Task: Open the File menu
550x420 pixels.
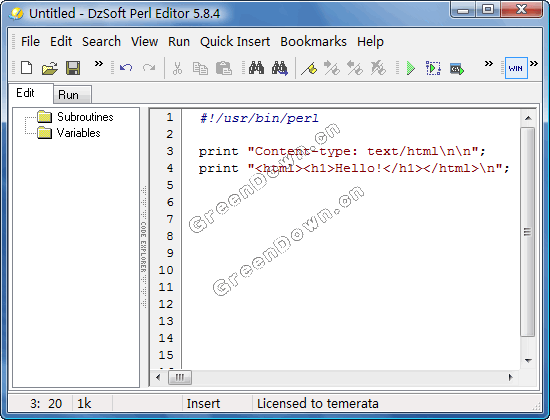Action: [x=30, y=41]
